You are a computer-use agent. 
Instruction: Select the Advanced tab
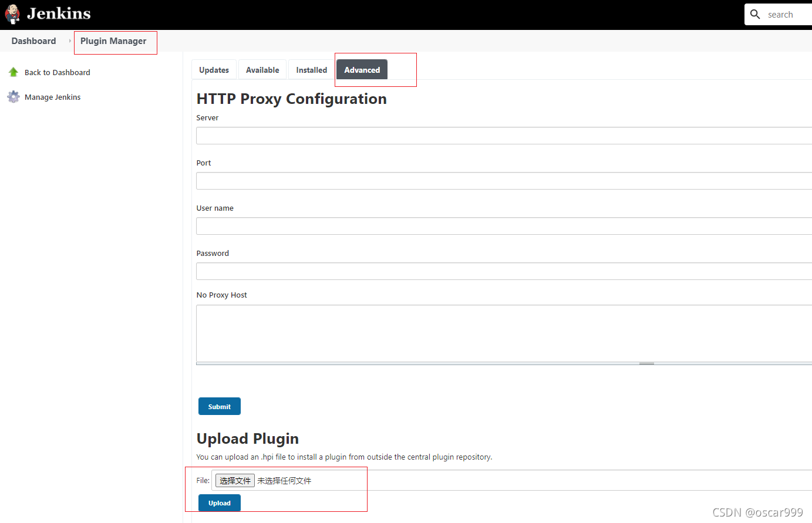tap(362, 70)
